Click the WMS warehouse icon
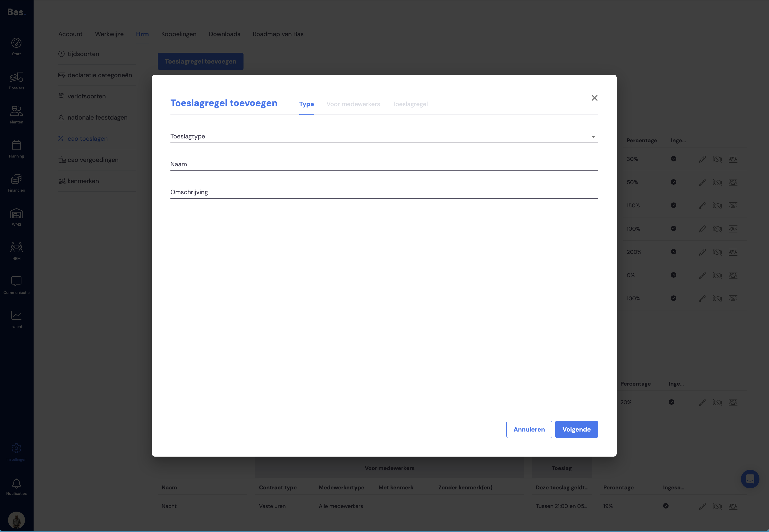The width and height of the screenshot is (769, 532). 16,213
